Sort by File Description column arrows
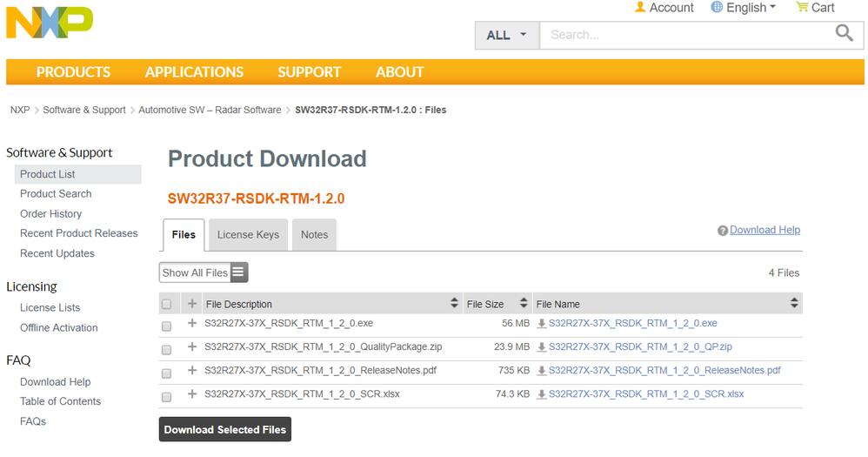The width and height of the screenshot is (868, 457). [454, 303]
